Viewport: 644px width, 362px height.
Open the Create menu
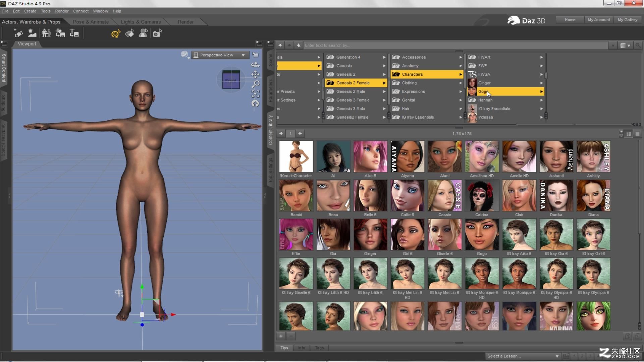30,11
